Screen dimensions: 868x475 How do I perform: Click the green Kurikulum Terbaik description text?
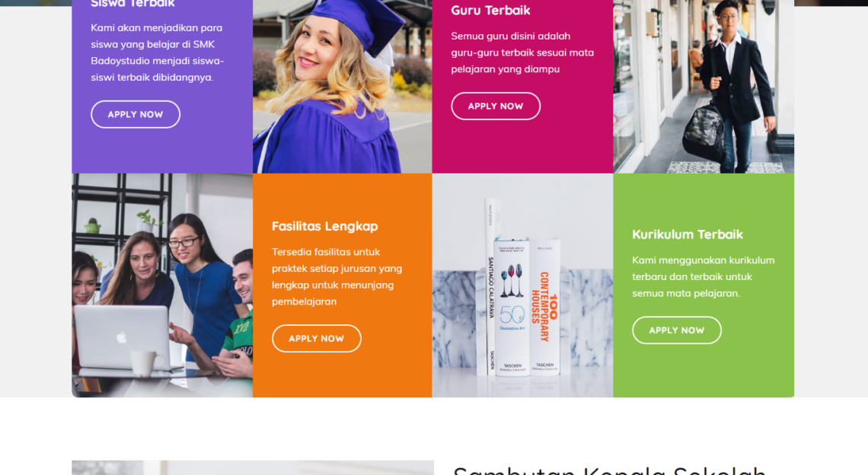703,277
